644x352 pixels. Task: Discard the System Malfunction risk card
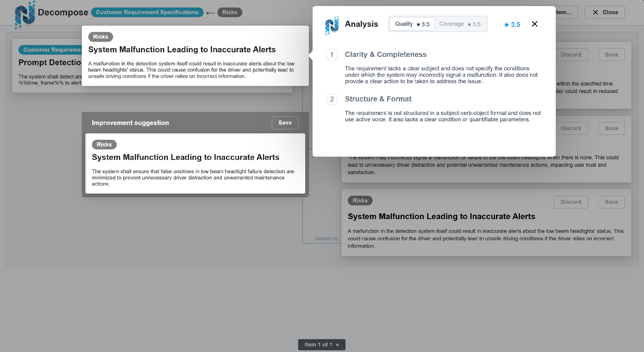[x=571, y=202]
